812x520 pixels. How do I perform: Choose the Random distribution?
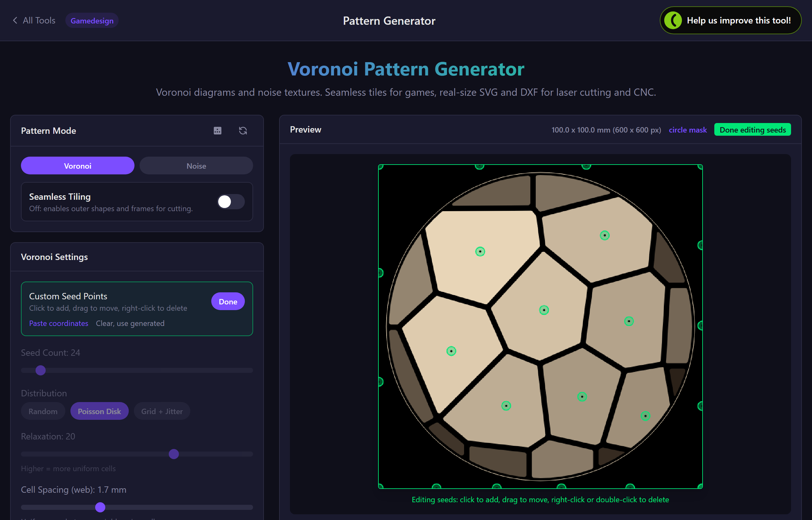[43, 411]
